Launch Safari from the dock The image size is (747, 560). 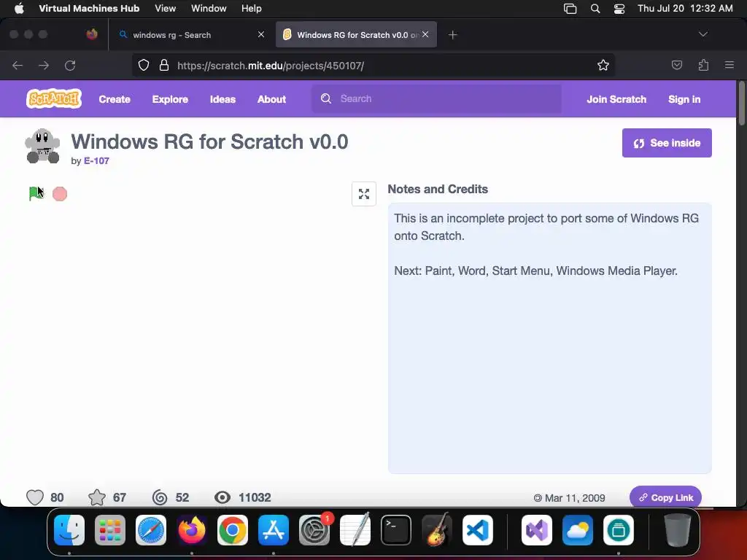pyautogui.click(x=151, y=530)
